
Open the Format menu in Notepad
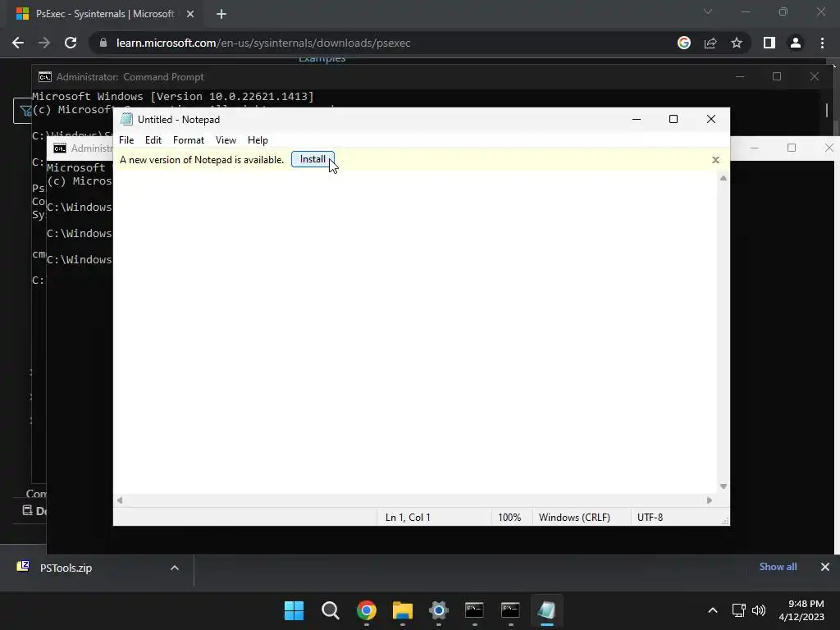(x=189, y=139)
